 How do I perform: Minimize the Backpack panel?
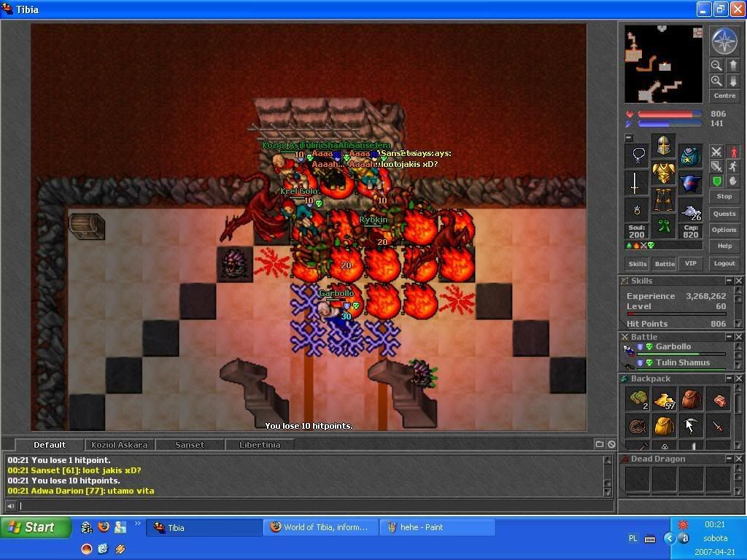tap(729, 378)
